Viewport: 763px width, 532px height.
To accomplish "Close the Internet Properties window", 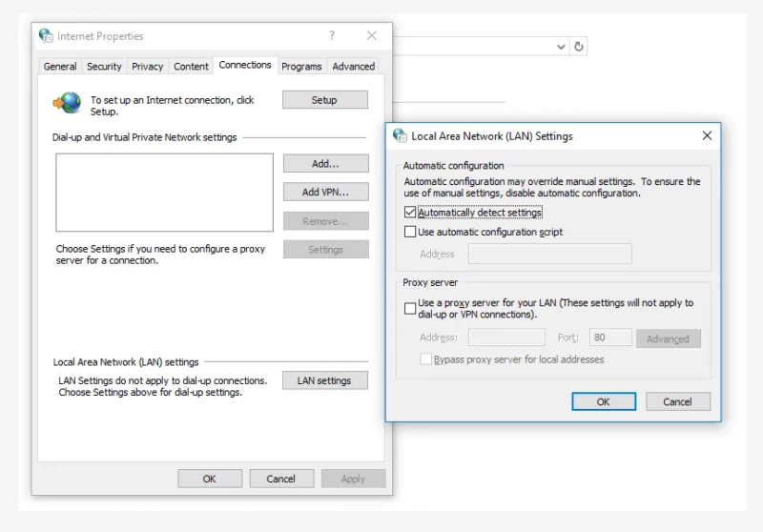I will 372,35.
